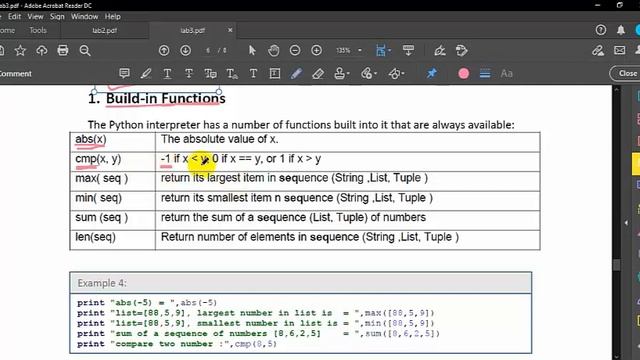The width and height of the screenshot is (640, 360).
Task: Click the 'min( seq)' table cell
Action: pos(113,201)
